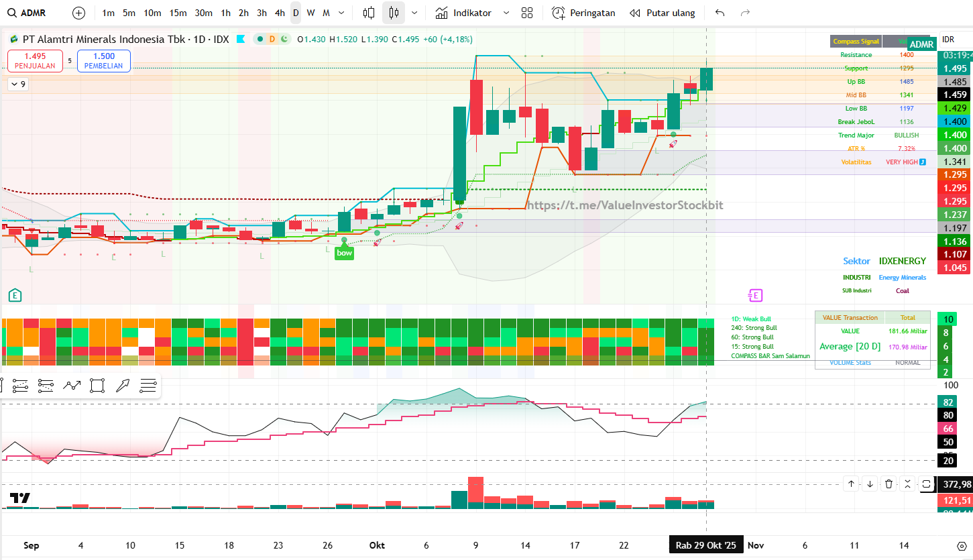This screenshot has width=973, height=560.
Task: Click the green bow signal label
Action: tap(344, 253)
